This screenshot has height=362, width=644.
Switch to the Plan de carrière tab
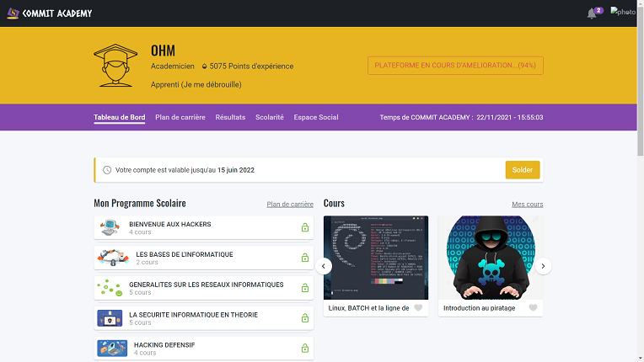[x=180, y=118]
